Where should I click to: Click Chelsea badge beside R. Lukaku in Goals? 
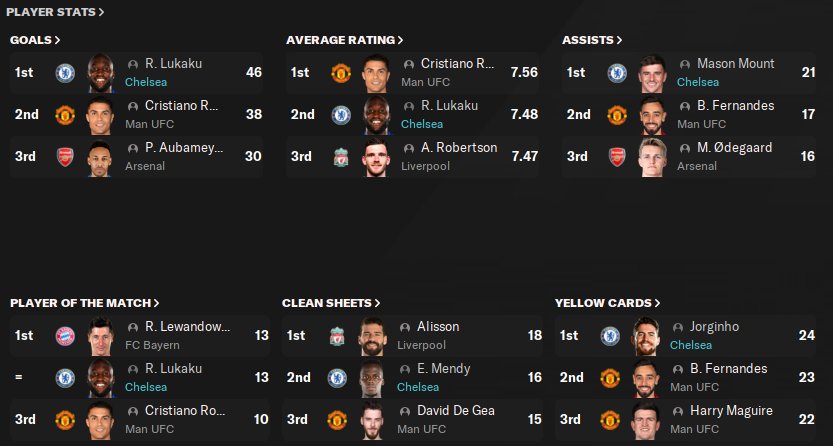[x=65, y=72]
